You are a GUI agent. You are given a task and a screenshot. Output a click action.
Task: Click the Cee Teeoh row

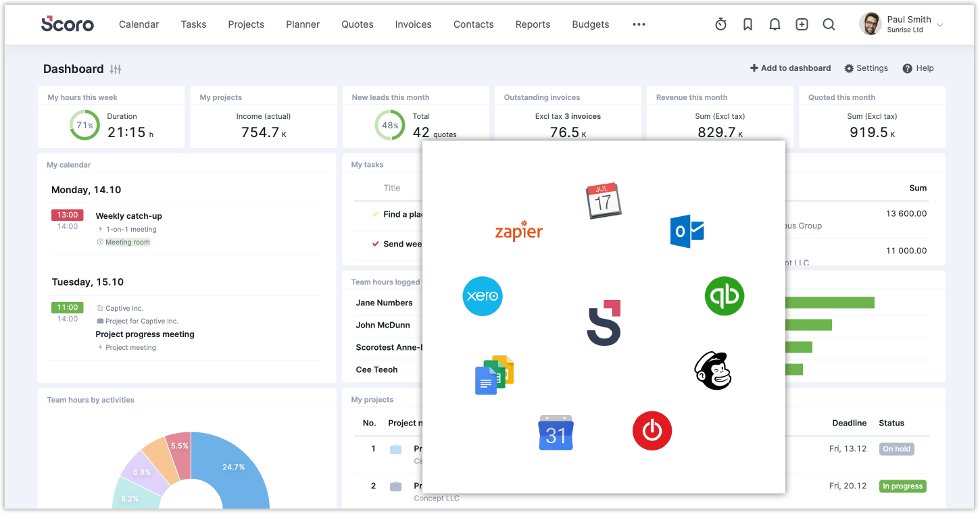tap(377, 369)
